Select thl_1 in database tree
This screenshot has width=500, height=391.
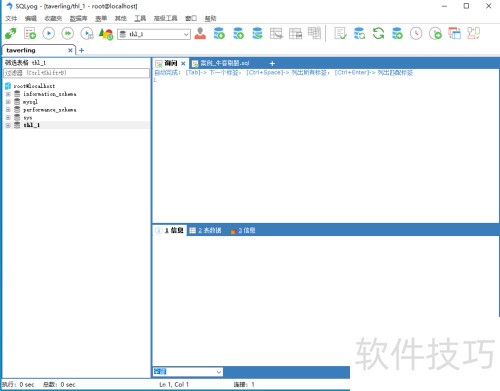click(31, 125)
